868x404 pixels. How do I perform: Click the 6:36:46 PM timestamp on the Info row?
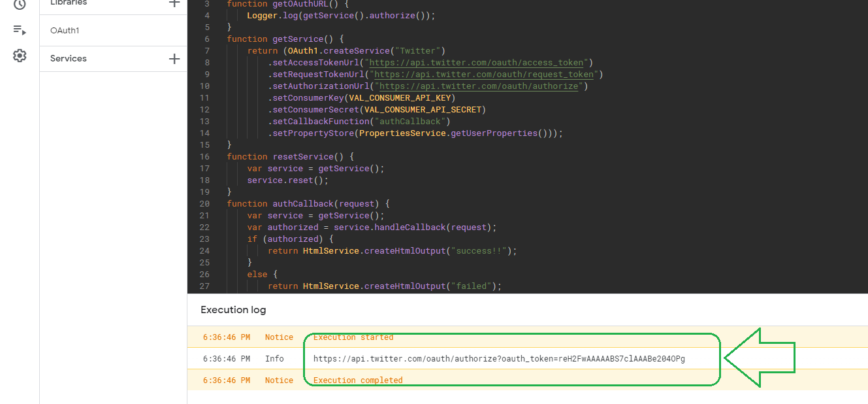point(227,358)
